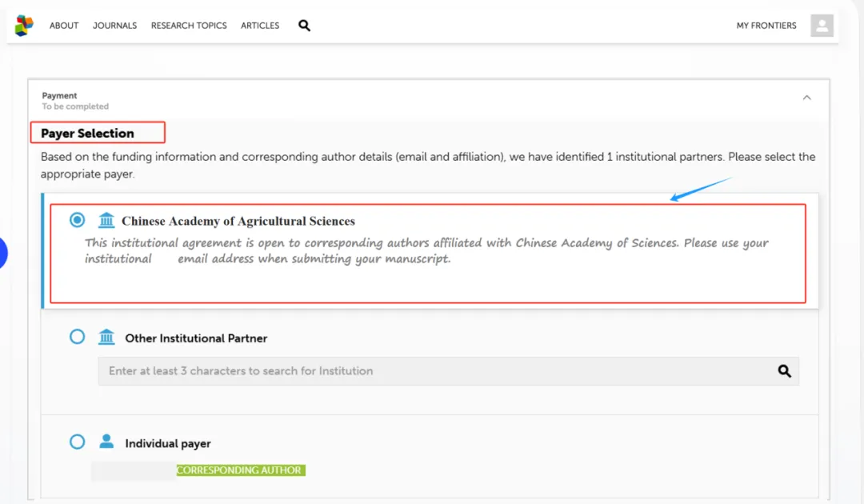Click the Other Institutional Partner building icon
This screenshot has width=864, height=504.
pos(106,338)
